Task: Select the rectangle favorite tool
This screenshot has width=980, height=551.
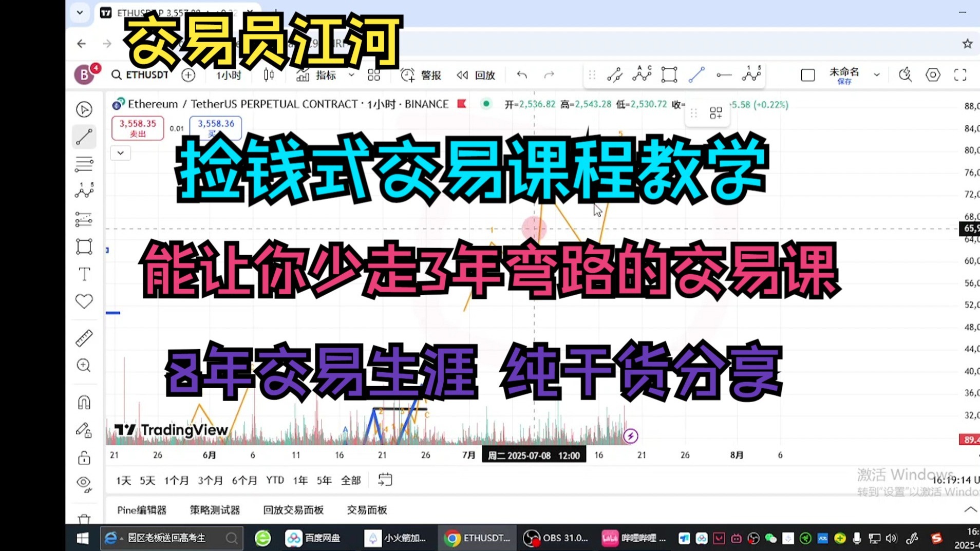Action: point(669,75)
